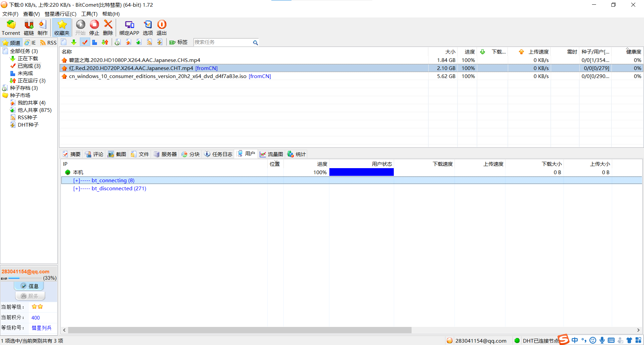
Task: Open 他人共享 (875)
Action: pos(35,110)
